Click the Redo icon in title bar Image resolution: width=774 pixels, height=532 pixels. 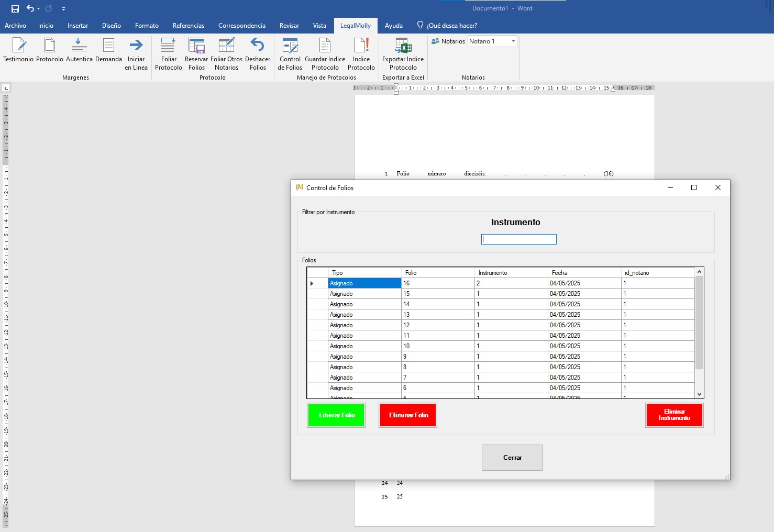[49, 8]
